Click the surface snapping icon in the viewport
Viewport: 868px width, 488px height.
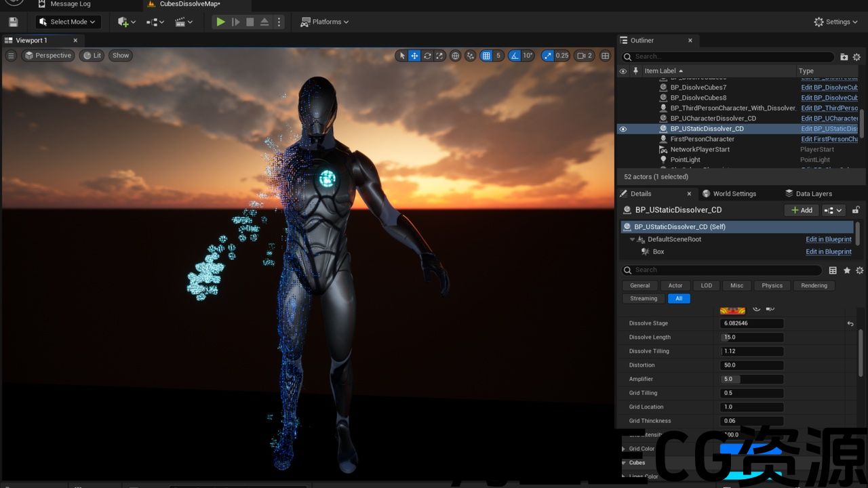[471, 56]
